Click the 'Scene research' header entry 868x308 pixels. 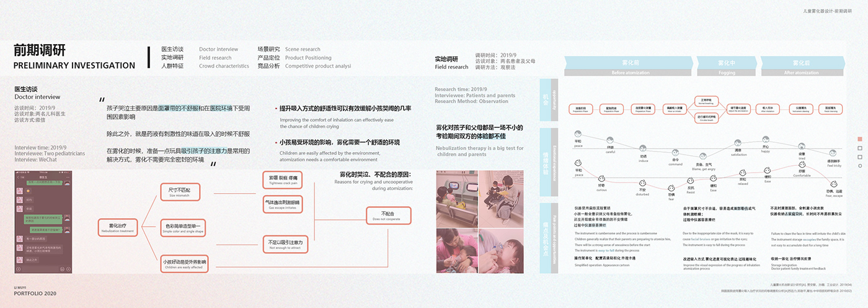pyautogui.click(x=303, y=49)
